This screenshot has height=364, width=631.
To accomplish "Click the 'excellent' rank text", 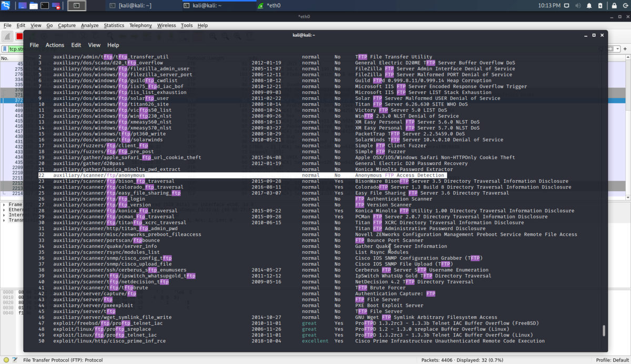I will tap(315, 341).
